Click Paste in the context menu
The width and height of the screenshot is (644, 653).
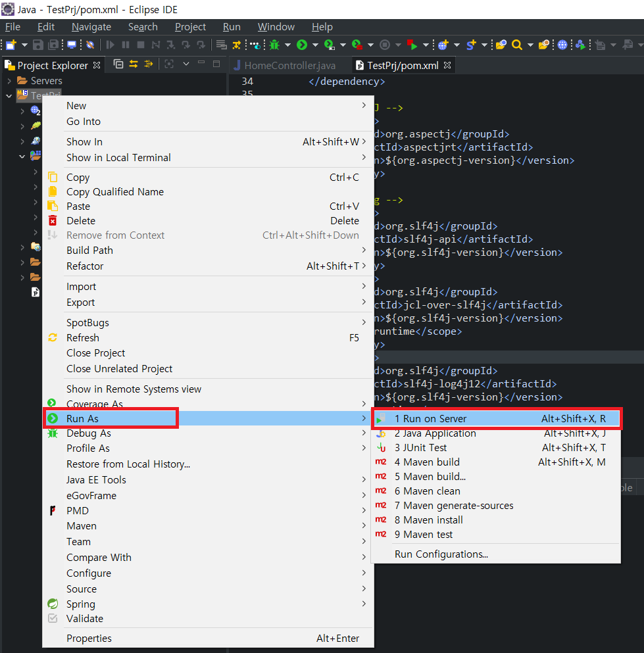click(208, 206)
